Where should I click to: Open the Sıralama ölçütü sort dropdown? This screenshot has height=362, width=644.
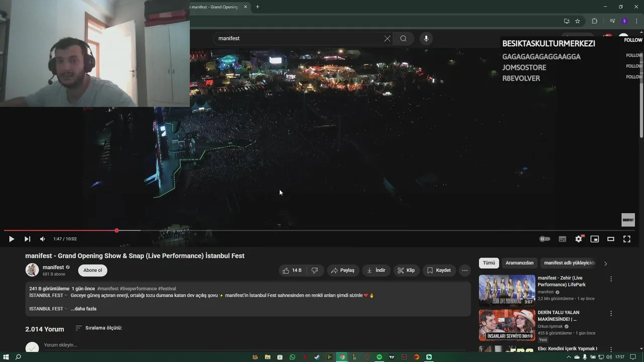pos(99,328)
